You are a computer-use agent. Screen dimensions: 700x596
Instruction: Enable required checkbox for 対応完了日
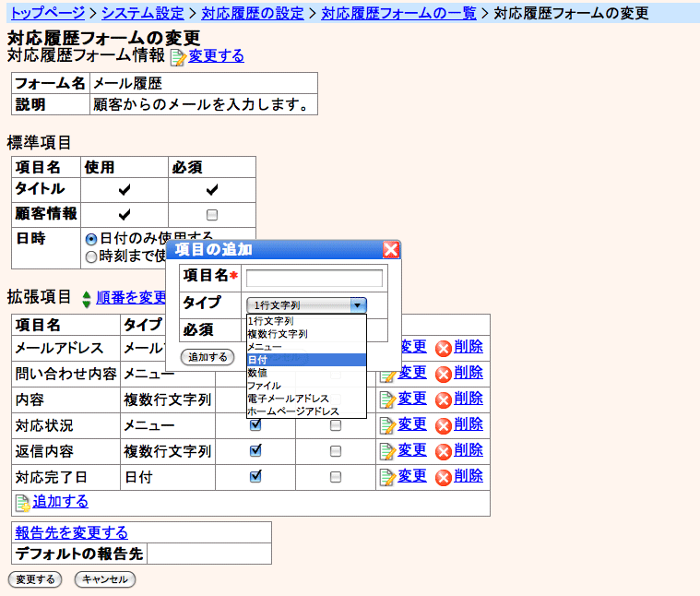[336, 477]
